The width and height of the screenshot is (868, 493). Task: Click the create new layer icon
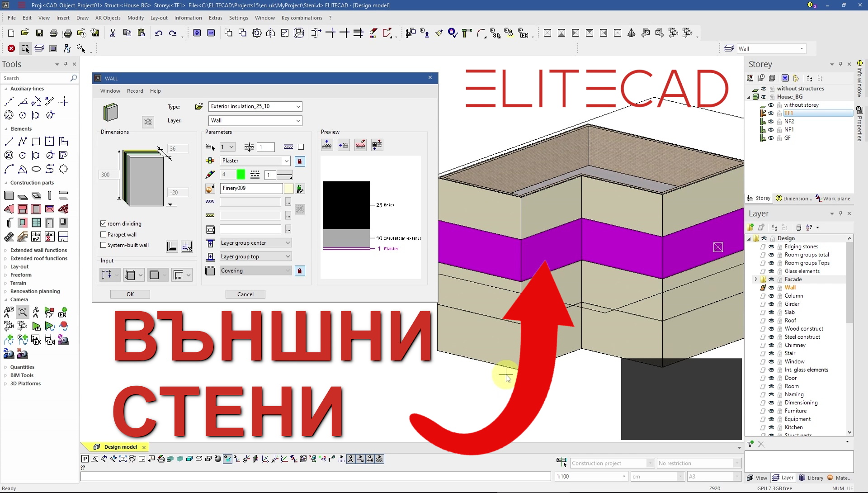coord(750,228)
